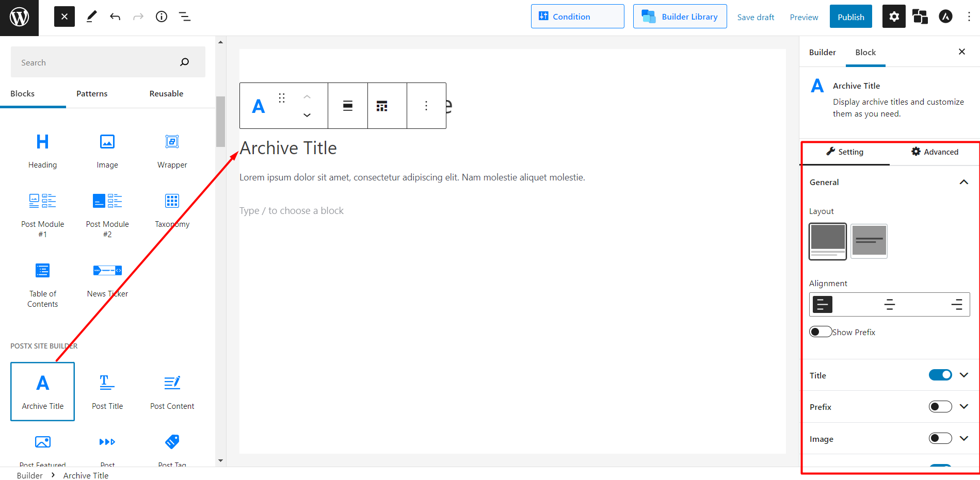980x480 pixels.
Task: Insert the Image block
Action: tap(107, 151)
